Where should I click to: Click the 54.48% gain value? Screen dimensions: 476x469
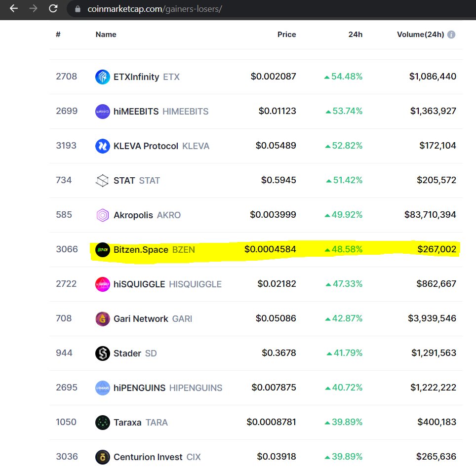(343, 76)
